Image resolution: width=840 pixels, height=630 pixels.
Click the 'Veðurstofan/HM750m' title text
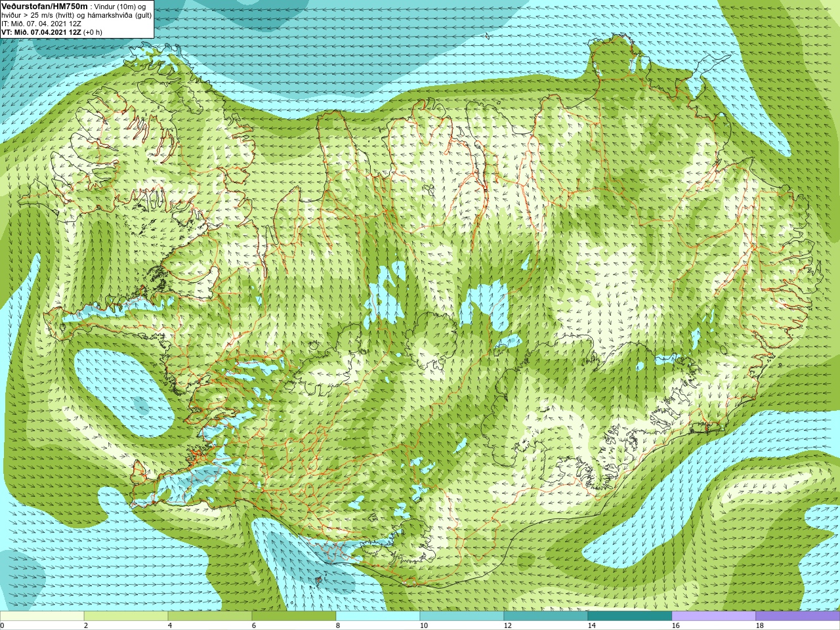point(45,6)
